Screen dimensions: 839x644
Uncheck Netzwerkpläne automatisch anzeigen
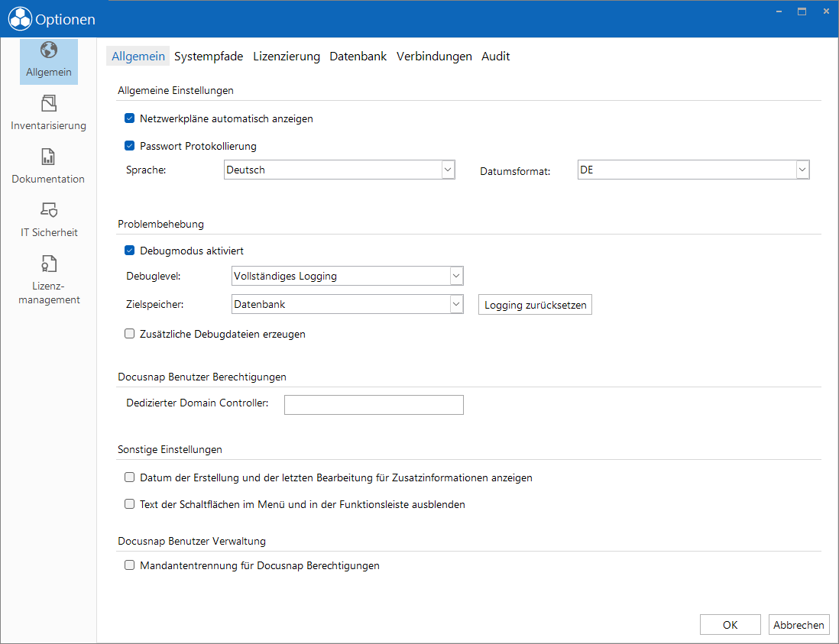[129, 118]
